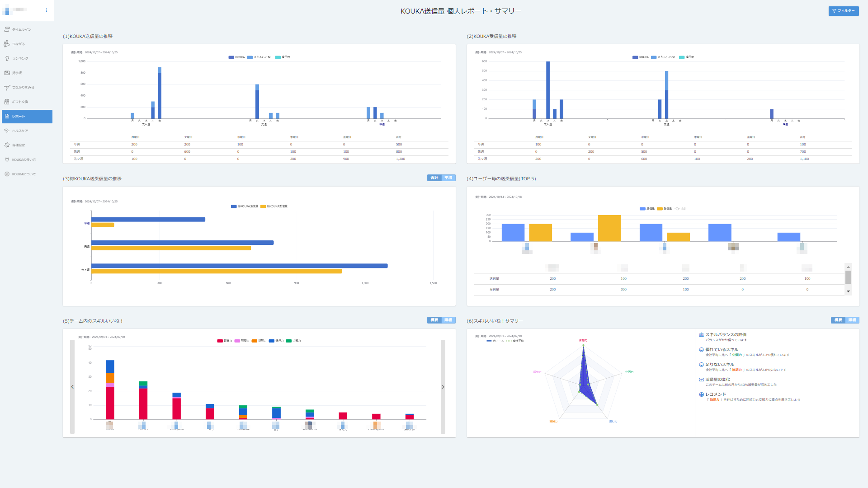This screenshot has width=868, height=488.
Task: Toggle 企画力 green legend swatch in chart (5)
Action: click(x=288, y=341)
